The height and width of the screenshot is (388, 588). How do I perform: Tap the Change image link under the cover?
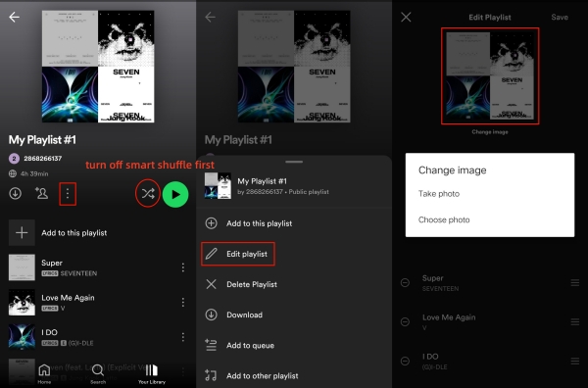tap(490, 132)
